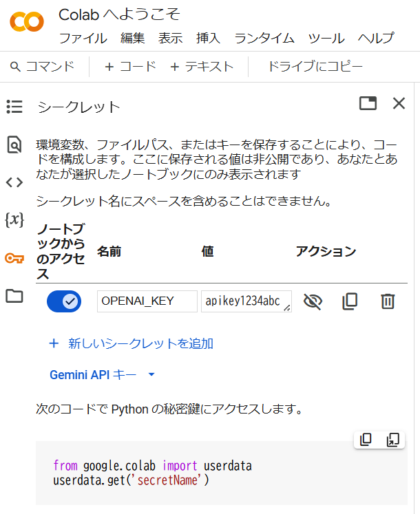Toggle visibility of the OPENAI_KEY value
This screenshot has width=420, height=514.
[x=313, y=301]
